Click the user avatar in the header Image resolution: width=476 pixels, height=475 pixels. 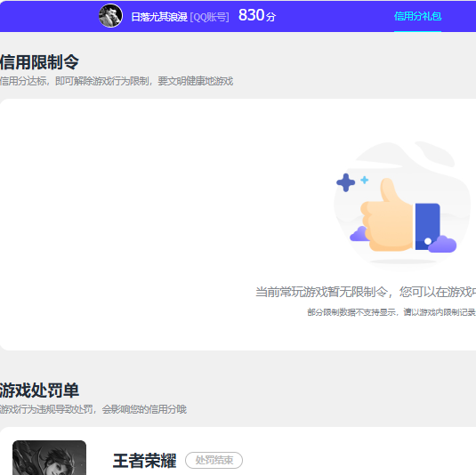(x=110, y=15)
